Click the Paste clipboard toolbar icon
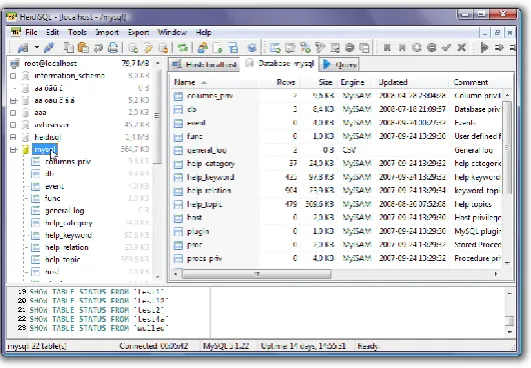The height and width of the screenshot is (368, 531). pyautogui.click(x=83, y=48)
